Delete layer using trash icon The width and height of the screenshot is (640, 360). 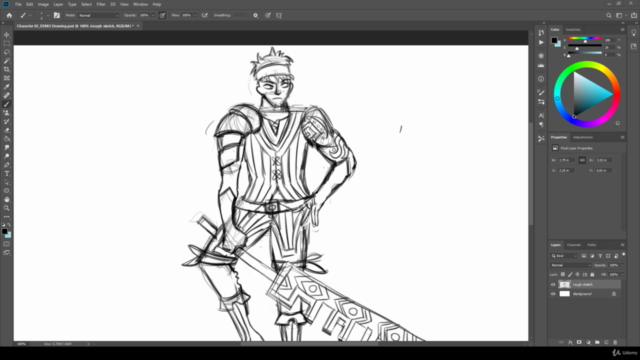615,342
